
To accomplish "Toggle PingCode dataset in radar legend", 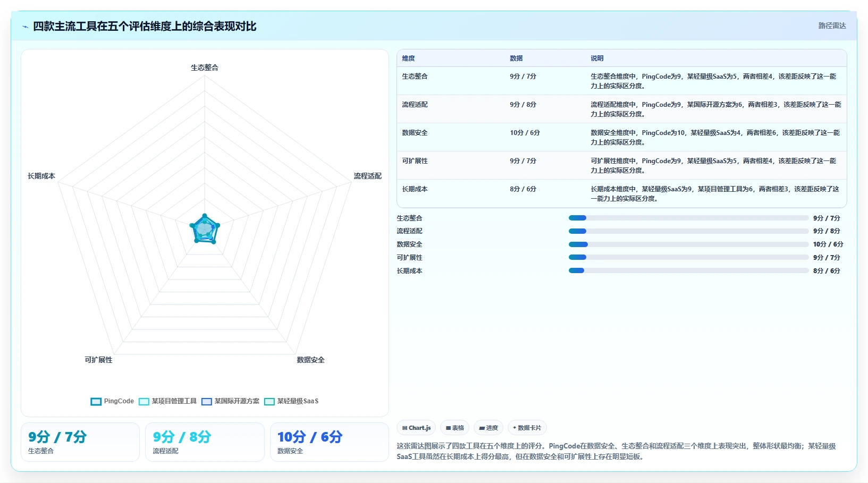I will coord(112,401).
